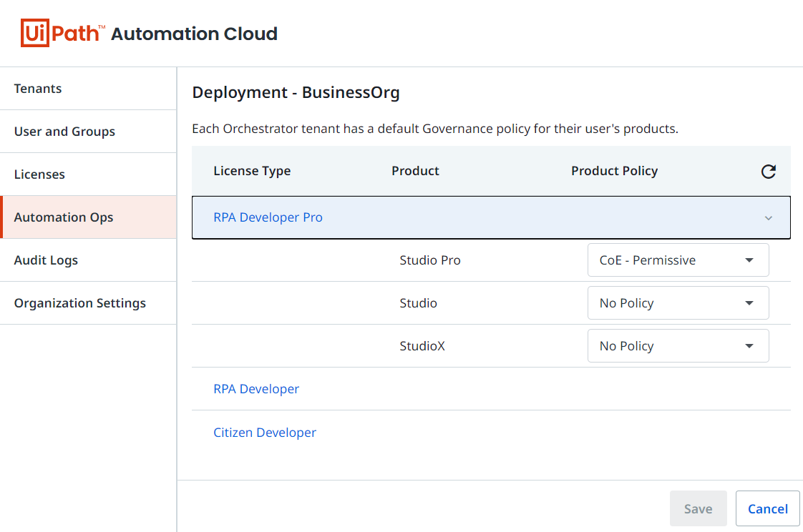803x532 pixels.
Task: Open the Studio policy dropdown
Action: [678, 303]
